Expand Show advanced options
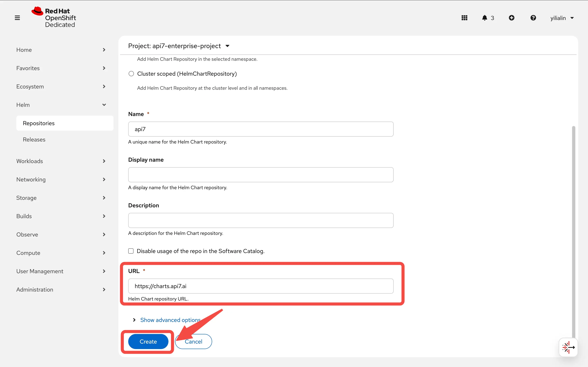Image resolution: width=588 pixels, height=367 pixels. [170, 320]
